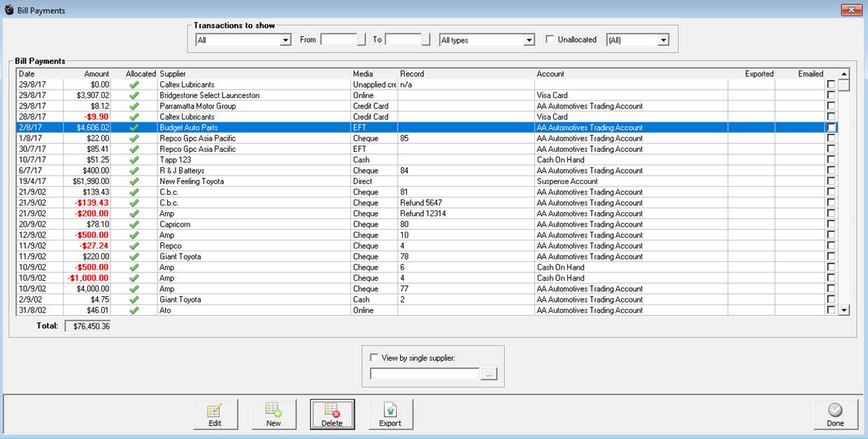Open the From date picker button
Image resolution: width=868 pixels, height=439 pixels.
pyautogui.click(x=362, y=40)
